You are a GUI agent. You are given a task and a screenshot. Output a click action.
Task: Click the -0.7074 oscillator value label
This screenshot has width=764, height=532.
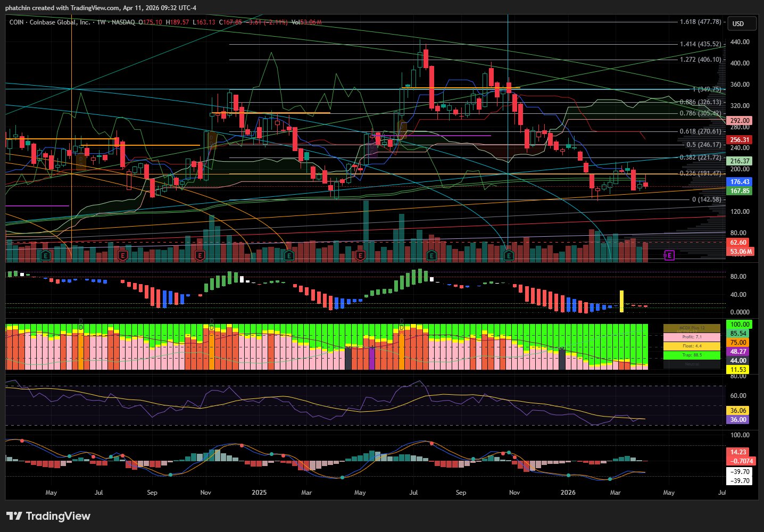coord(740,461)
